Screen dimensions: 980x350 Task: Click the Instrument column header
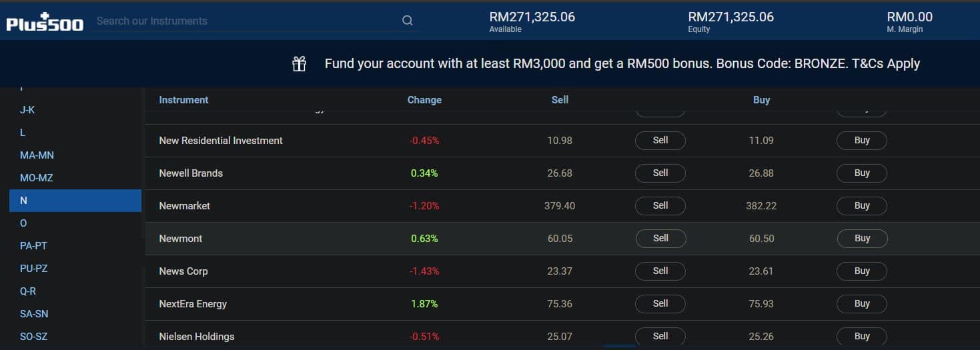(183, 100)
